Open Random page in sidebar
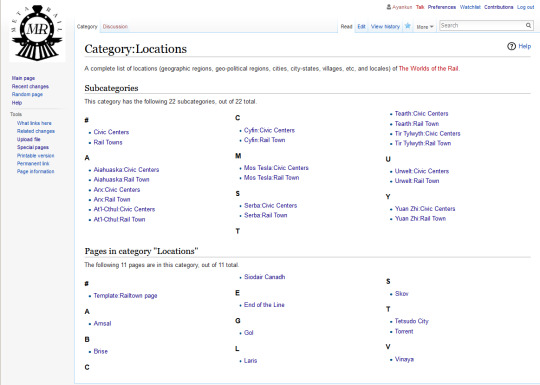Screen dimensions: 540x385 27,94
